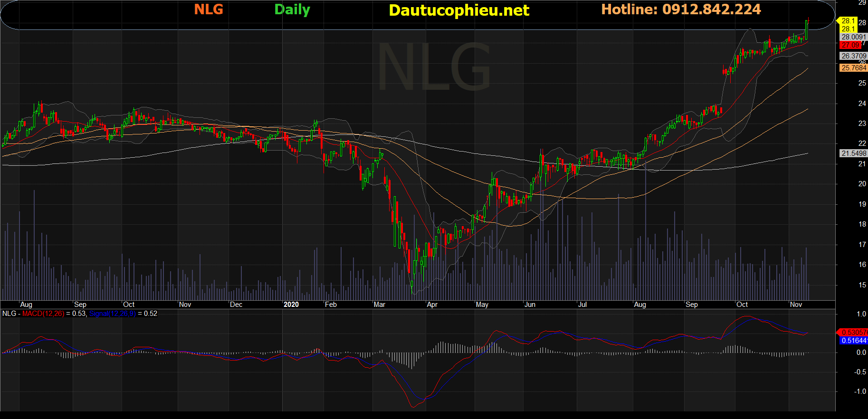Click the Mar label on time axis
The width and height of the screenshot is (868, 419).
point(380,305)
